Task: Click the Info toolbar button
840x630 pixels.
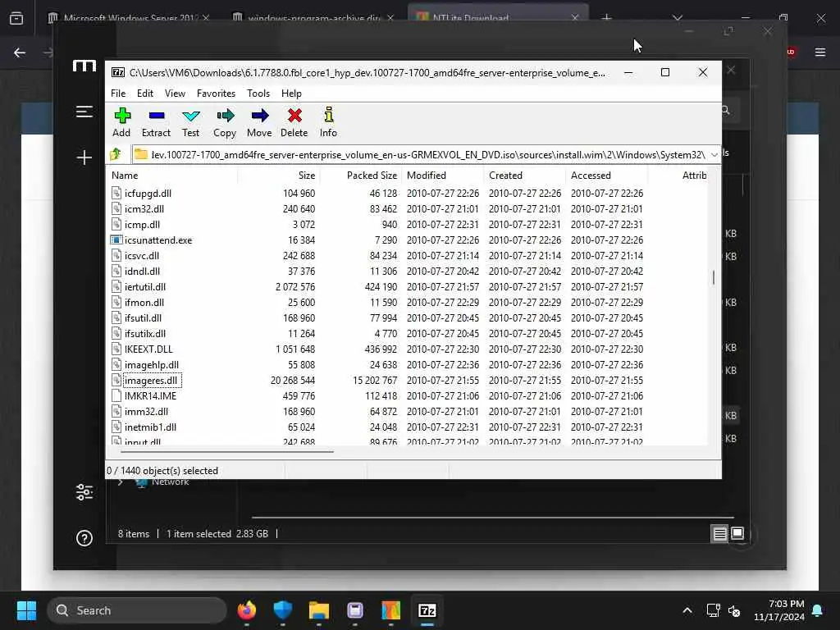Action: [328, 123]
